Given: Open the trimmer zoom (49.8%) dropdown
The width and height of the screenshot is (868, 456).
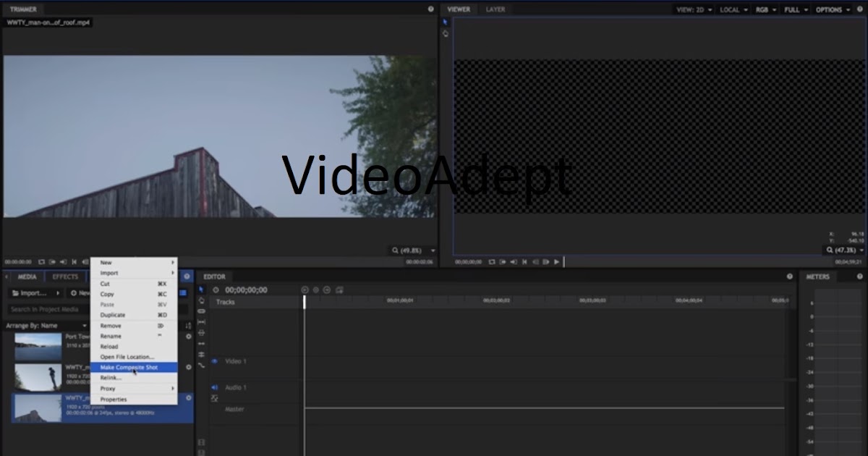Looking at the screenshot, I should coord(414,250).
